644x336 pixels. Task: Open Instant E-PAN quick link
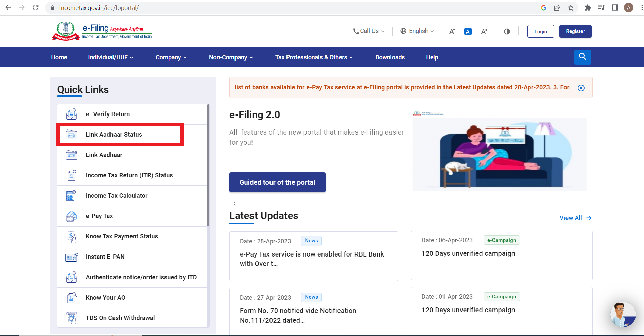coord(132,257)
